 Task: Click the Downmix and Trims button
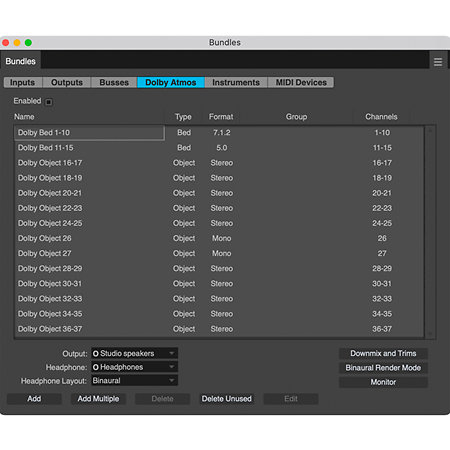point(383,353)
